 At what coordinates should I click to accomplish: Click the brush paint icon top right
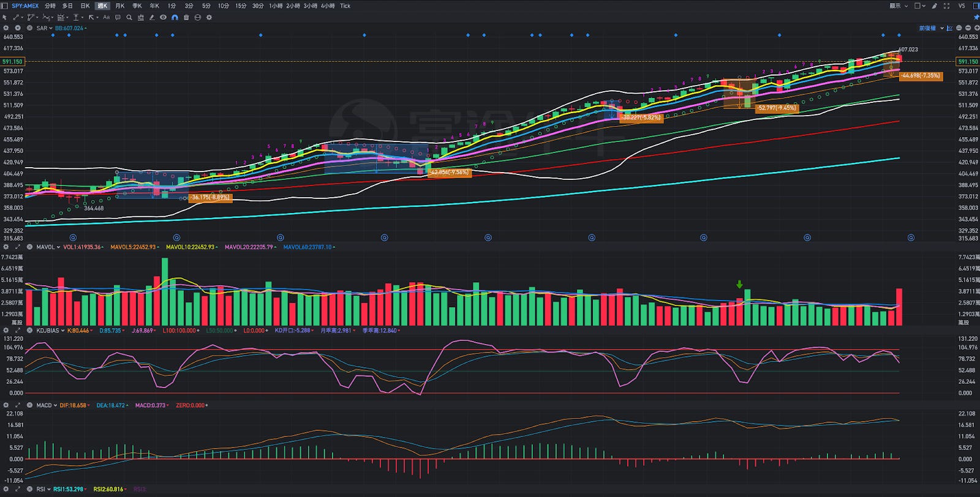tap(934, 6)
